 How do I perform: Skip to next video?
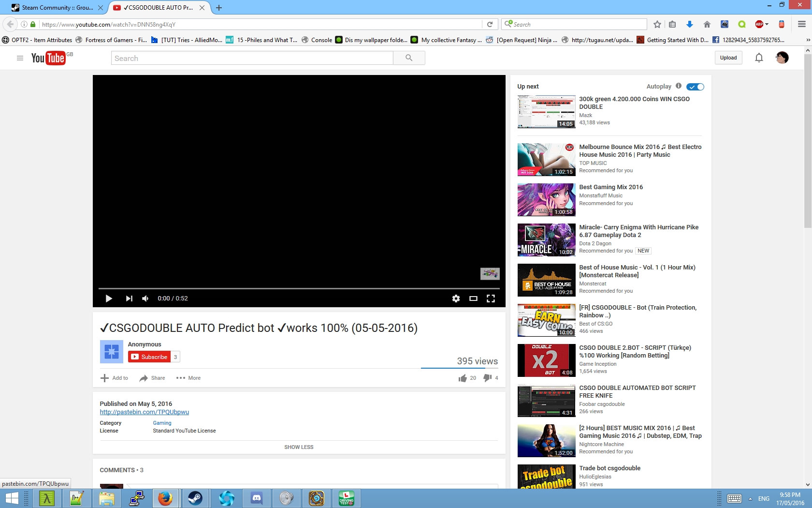[129, 299]
